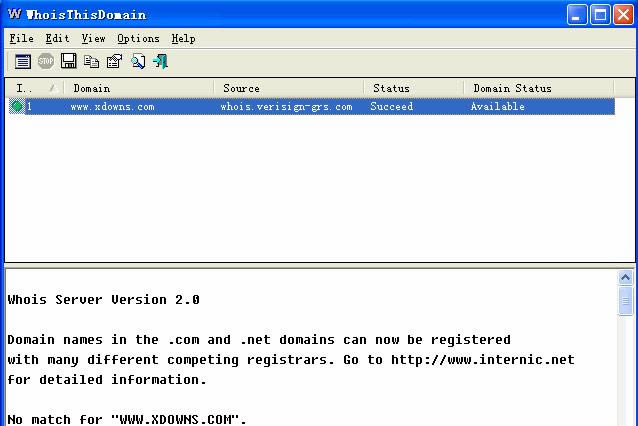Click the scroll up arrow in whois pane
The width and height of the screenshot is (638, 426).
pyautogui.click(x=626, y=278)
